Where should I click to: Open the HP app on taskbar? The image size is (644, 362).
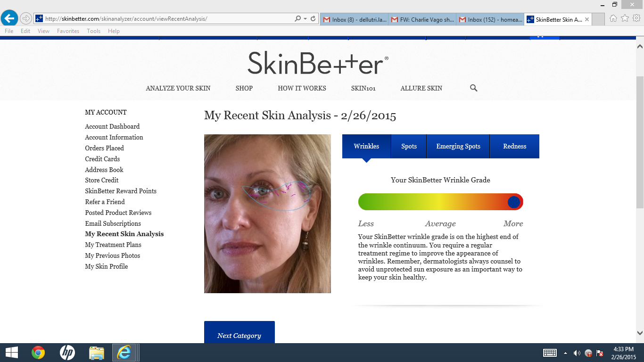tap(67, 353)
